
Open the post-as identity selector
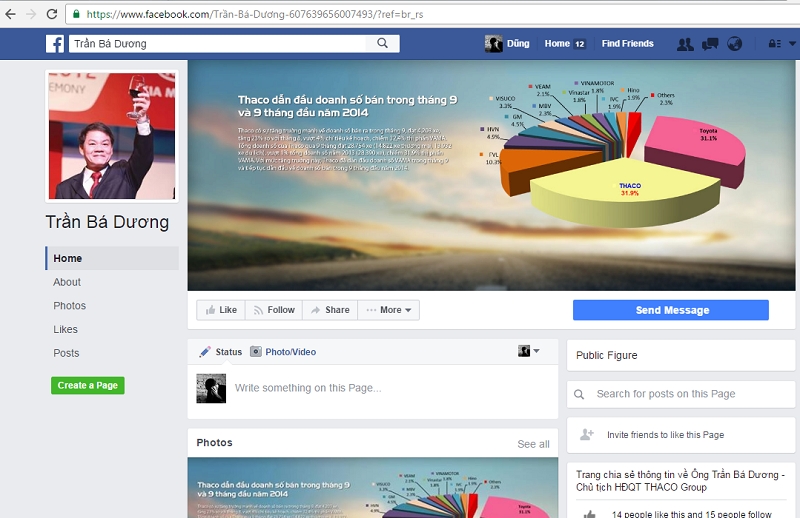click(528, 351)
